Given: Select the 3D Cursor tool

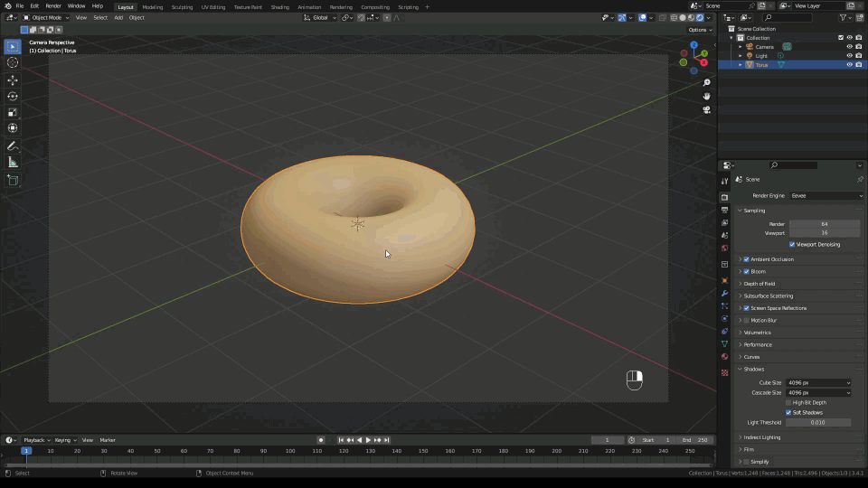Looking at the screenshot, I should pos(13,62).
